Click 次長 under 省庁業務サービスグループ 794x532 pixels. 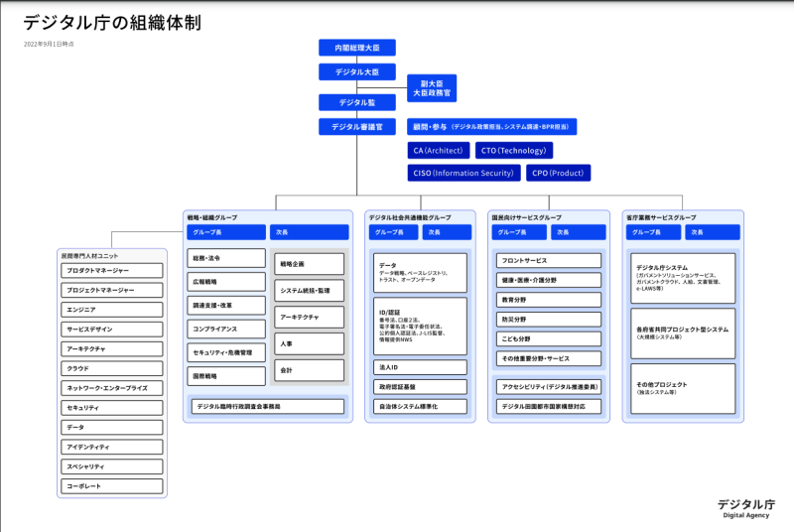tap(713, 232)
